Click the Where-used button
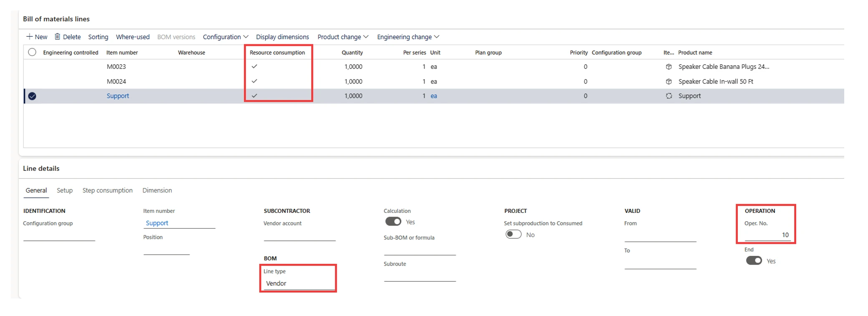This screenshot has width=868, height=316. 133,37
